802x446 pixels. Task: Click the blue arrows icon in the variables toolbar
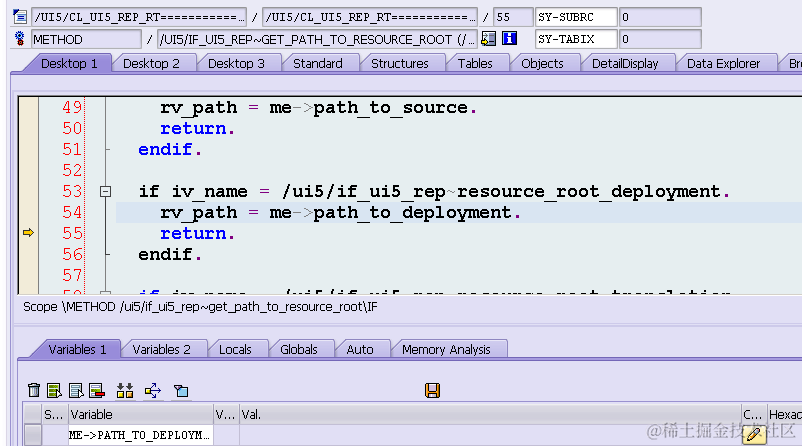(x=153, y=390)
